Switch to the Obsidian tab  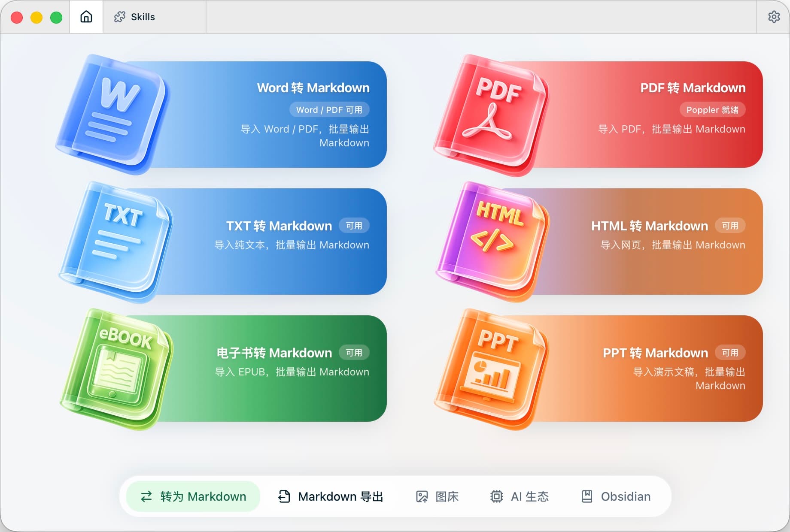(616, 496)
